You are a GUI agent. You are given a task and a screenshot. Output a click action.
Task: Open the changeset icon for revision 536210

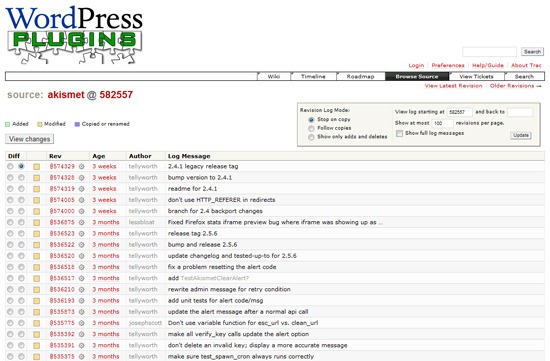pyautogui.click(x=81, y=290)
